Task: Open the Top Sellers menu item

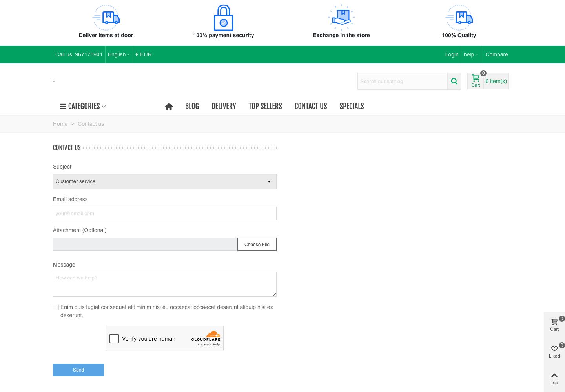Action: [x=265, y=106]
